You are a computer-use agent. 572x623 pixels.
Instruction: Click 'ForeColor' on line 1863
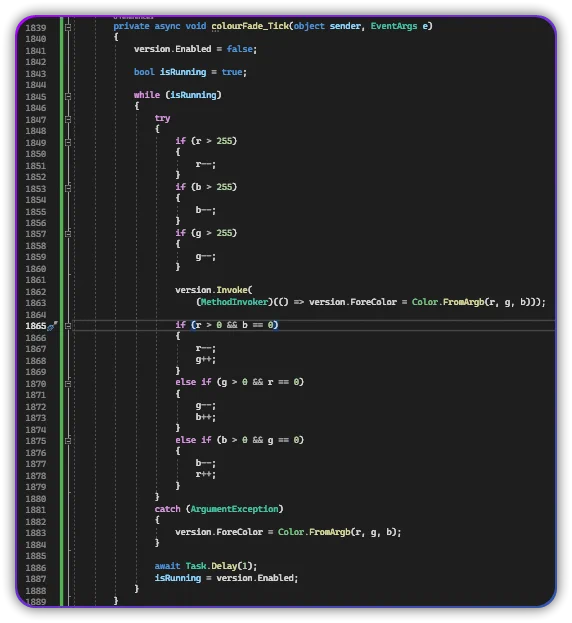(373, 302)
